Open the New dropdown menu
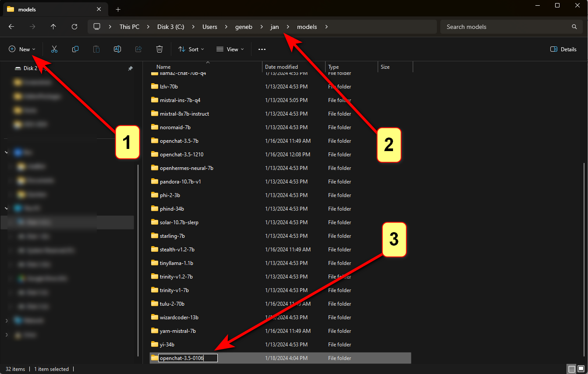This screenshot has height=374, width=588. tap(22, 49)
